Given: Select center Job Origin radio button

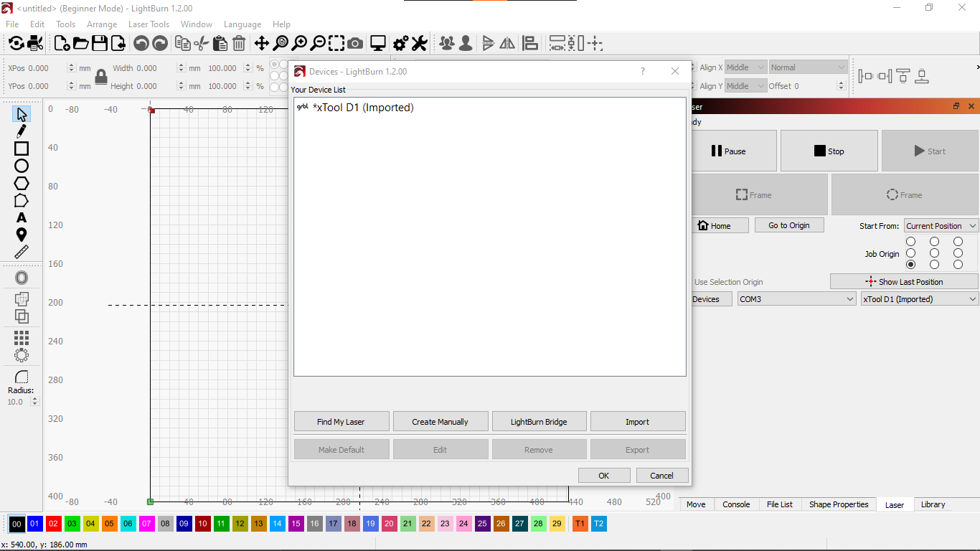Looking at the screenshot, I should pos(934,253).
